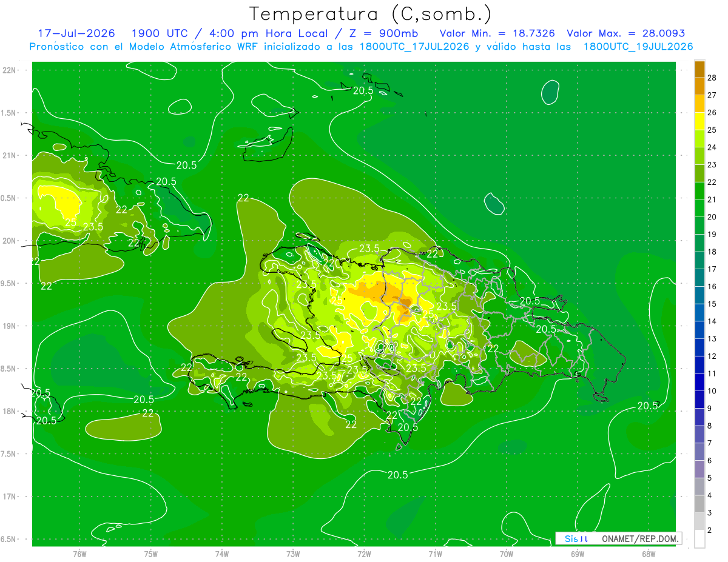Click the "74W" longitude axis label
Viewport: 728px width, 562px height.
(221, 554)
